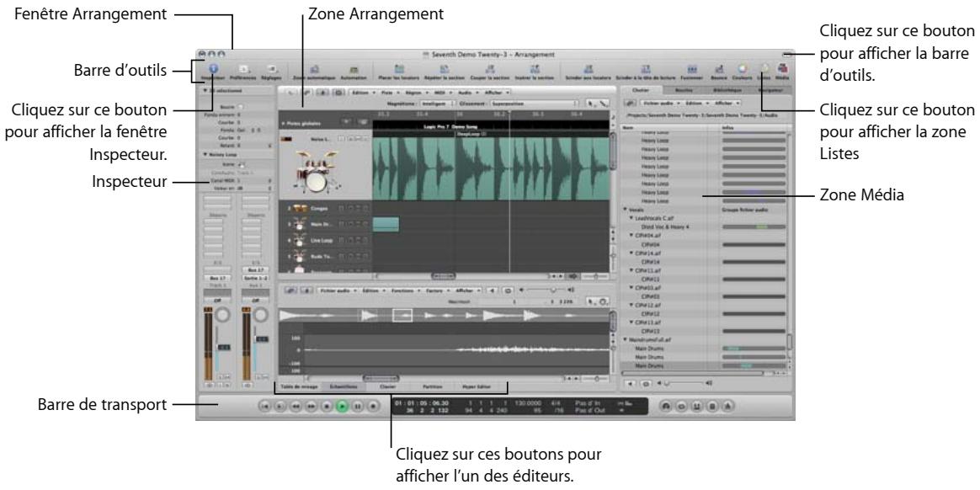Viewport: 980px width, 490px height.
Task: Click the drum kit track icon
Action: 318,172
